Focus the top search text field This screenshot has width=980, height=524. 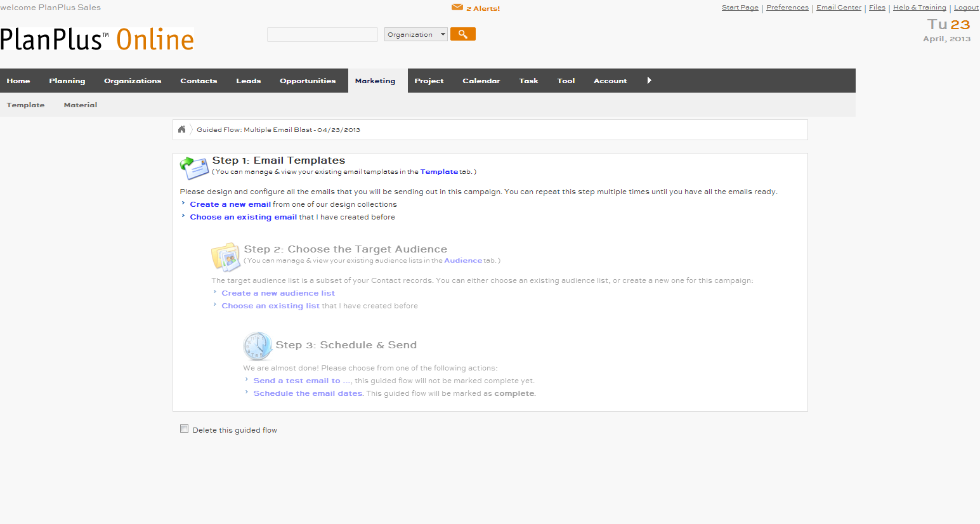322,34
